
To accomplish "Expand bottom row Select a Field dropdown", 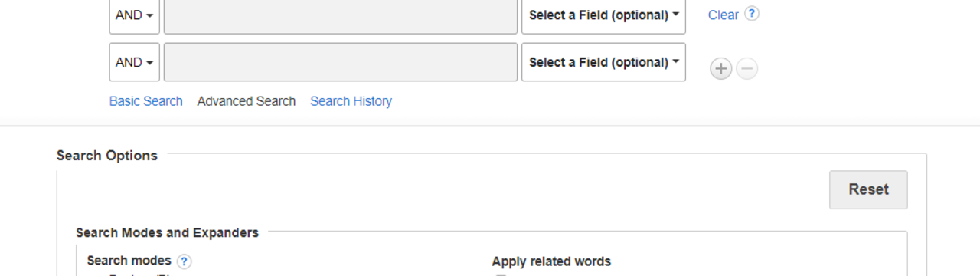I will pos(603,62).
